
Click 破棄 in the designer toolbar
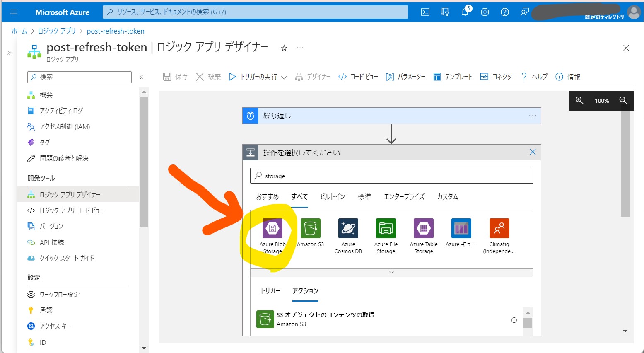tap(208, 77)
